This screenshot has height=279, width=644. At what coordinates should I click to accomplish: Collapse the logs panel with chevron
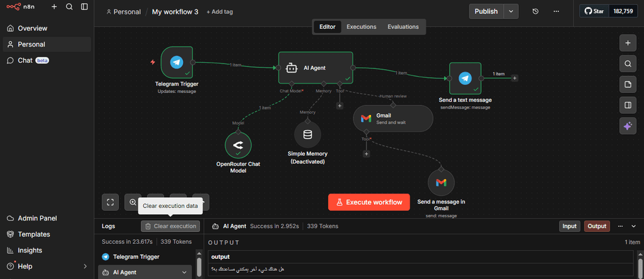[x=633, y=226]
